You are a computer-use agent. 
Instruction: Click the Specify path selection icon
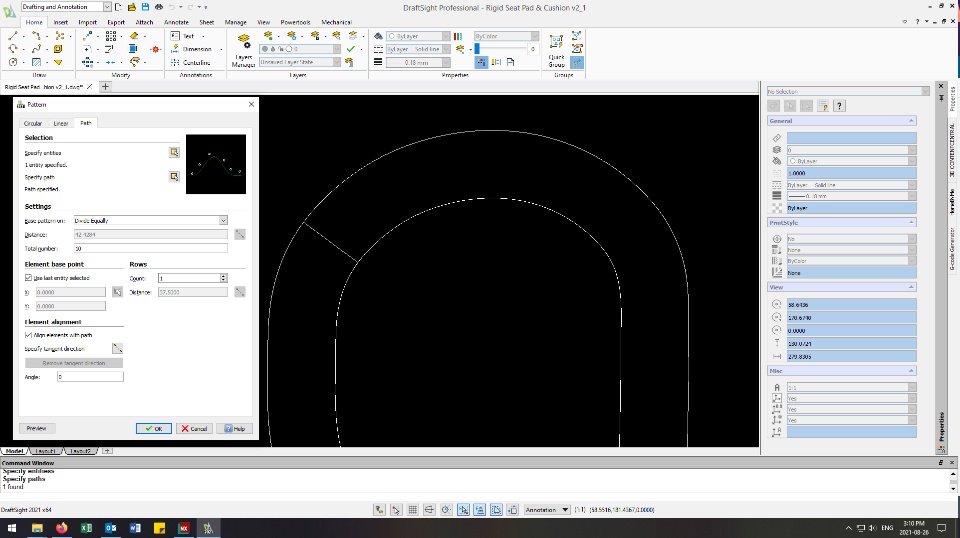174,176
